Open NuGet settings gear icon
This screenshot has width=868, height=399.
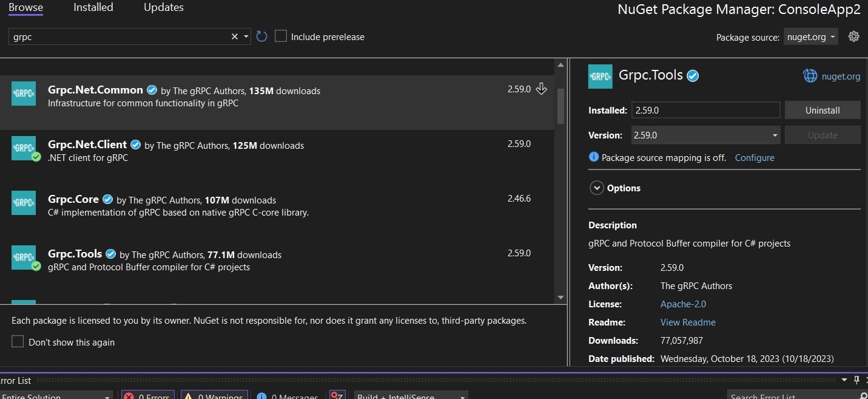coord(854,36)
